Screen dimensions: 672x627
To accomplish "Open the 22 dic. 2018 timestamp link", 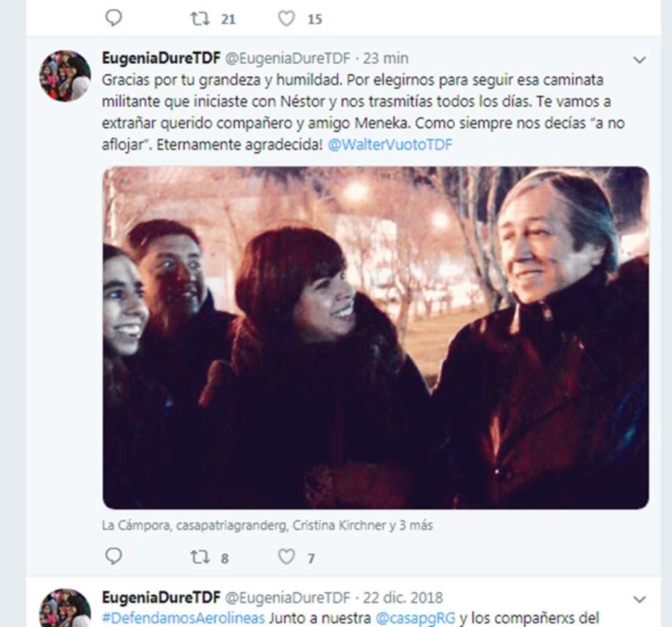I will pos(403,597).
